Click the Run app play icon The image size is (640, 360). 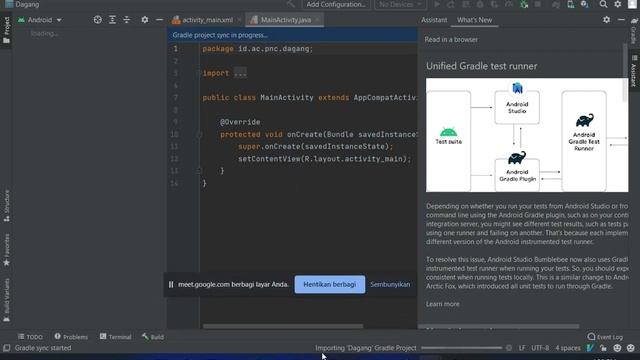(437, 4)
